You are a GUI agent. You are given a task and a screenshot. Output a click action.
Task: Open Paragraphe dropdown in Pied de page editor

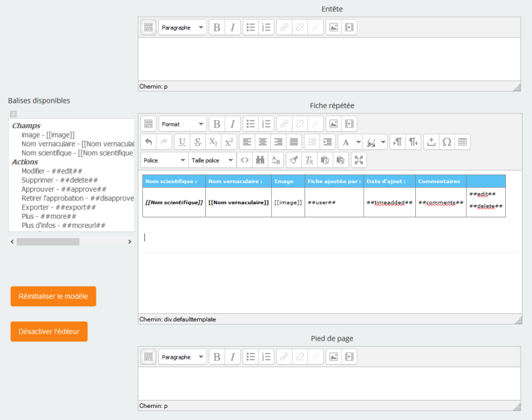tap(182, 356)
